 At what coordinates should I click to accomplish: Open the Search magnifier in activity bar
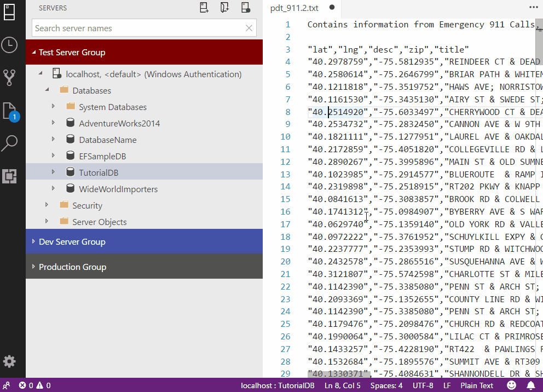pos(9,143)
